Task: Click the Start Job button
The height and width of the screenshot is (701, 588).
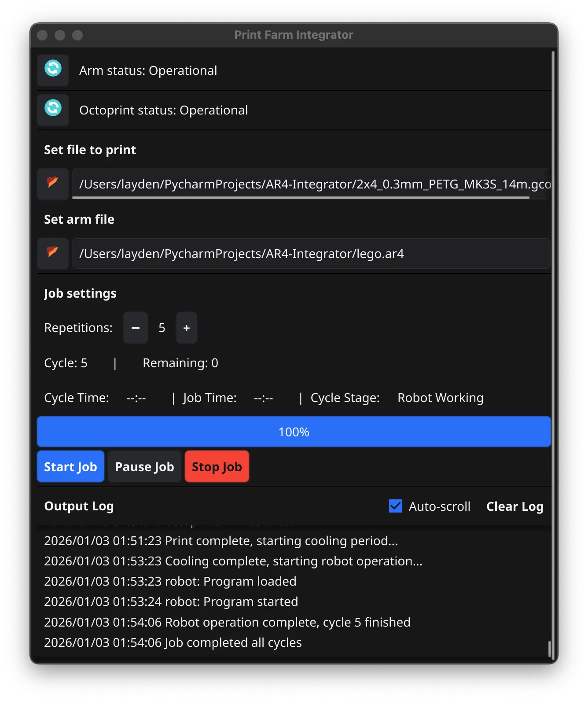Action: point(70,466)
